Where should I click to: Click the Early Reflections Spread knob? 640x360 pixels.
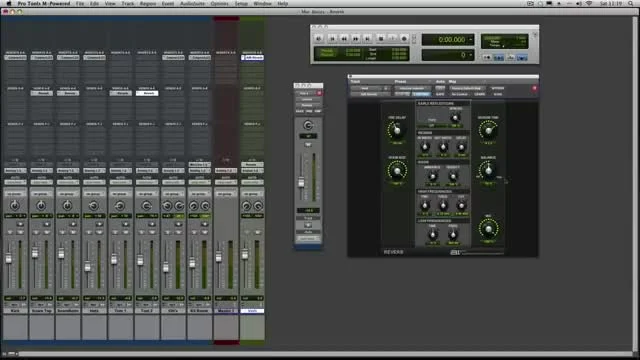455,118
